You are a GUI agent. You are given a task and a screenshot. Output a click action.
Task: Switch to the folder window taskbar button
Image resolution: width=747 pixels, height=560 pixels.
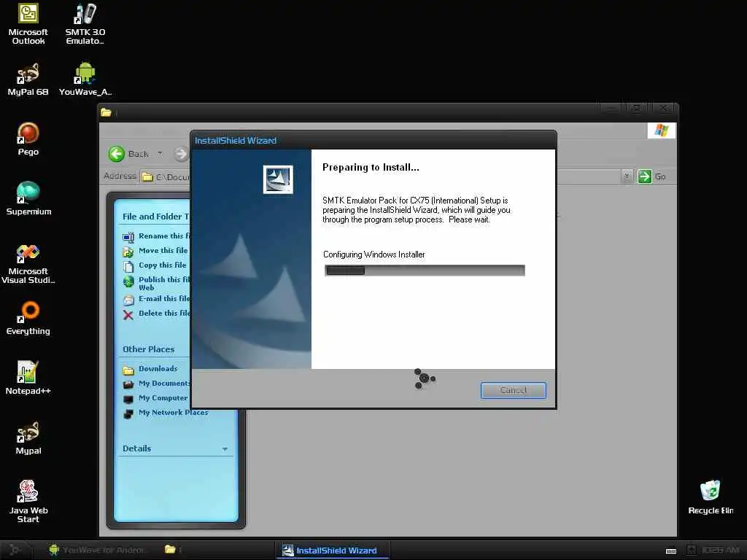point(174,550)
